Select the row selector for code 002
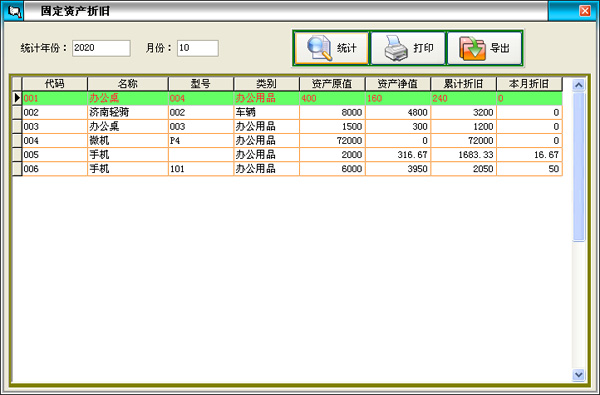Screen dimensions: 600x395 tap(17, 113)
